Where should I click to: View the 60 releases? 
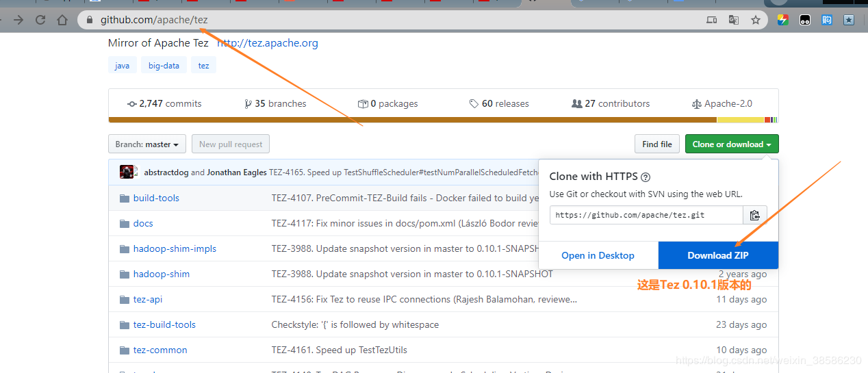499,103
